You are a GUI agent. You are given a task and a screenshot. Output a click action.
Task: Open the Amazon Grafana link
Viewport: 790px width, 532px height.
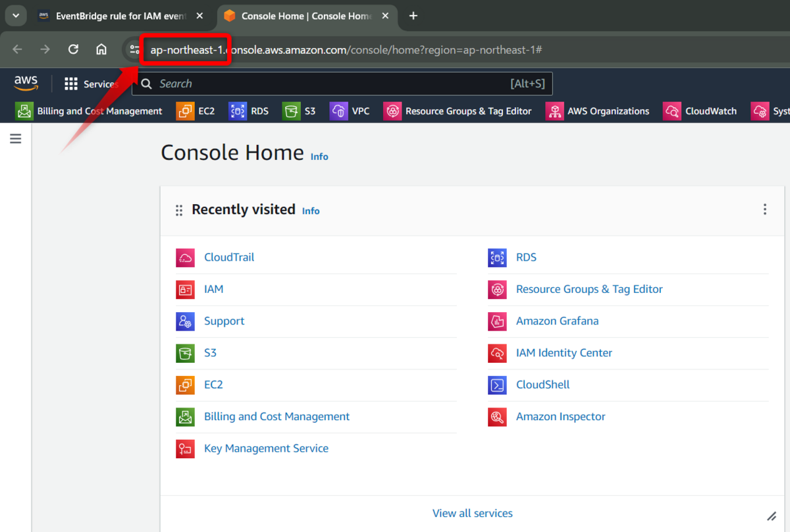[x=557, y=321]
